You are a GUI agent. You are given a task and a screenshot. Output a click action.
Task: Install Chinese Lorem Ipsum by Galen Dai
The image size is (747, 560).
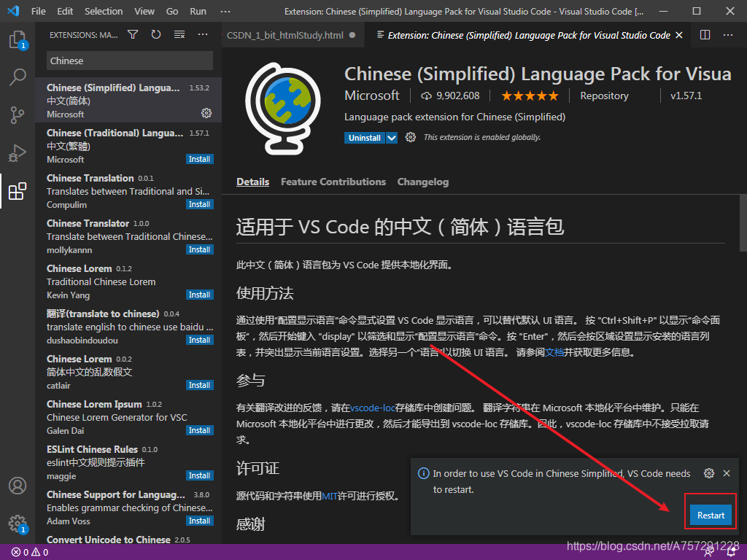tap(199, 430)
